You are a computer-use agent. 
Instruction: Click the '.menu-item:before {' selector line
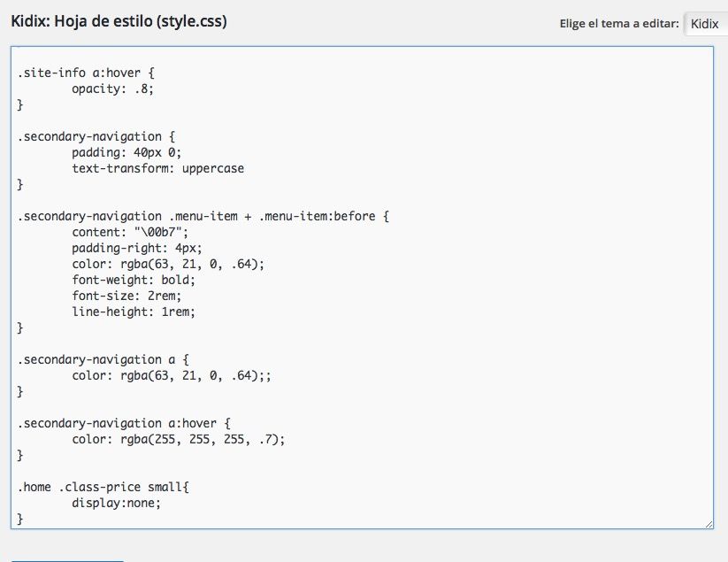click(x=203, y=216)
